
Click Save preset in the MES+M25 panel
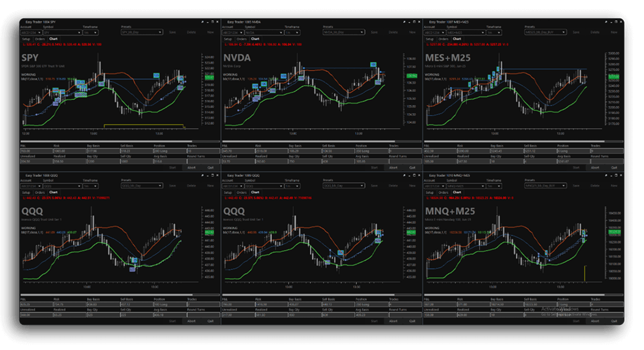click(576, 32)
